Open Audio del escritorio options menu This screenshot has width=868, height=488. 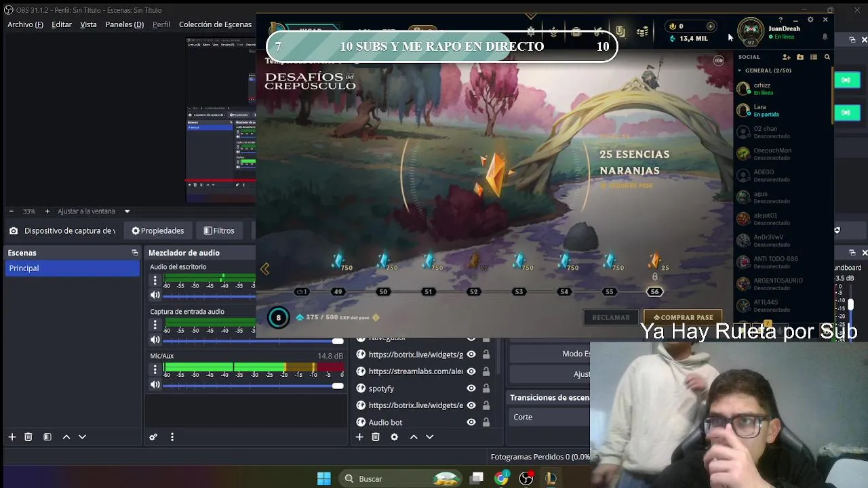coord(155,280)
